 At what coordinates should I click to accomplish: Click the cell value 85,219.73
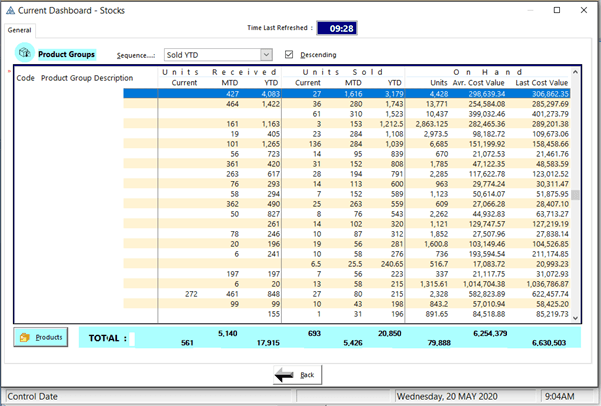[552, 314]
